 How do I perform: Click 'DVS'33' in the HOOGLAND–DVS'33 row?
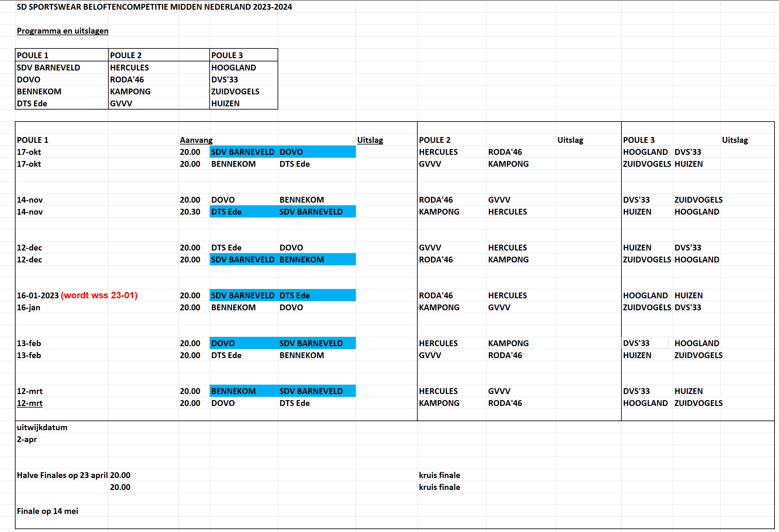point(688,152)
